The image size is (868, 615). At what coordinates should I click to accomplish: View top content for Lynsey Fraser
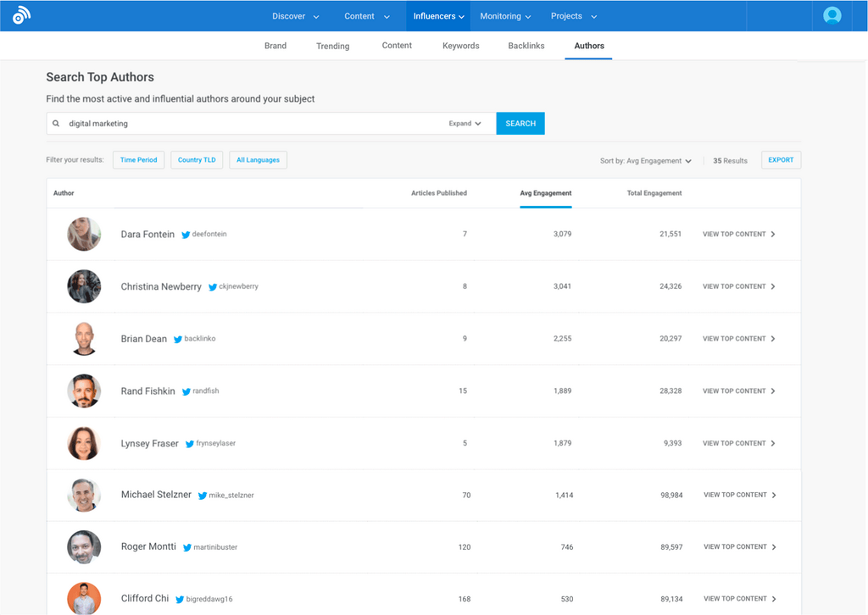(739, 443)
